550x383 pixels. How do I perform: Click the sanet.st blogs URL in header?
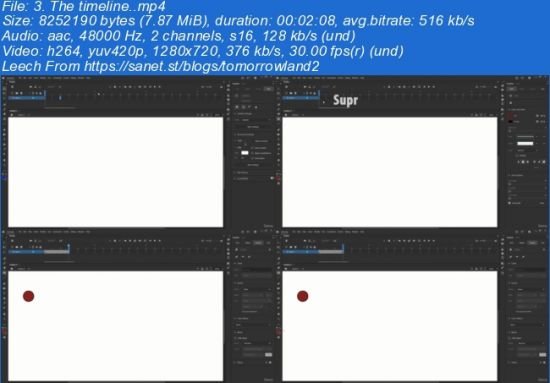201,66
